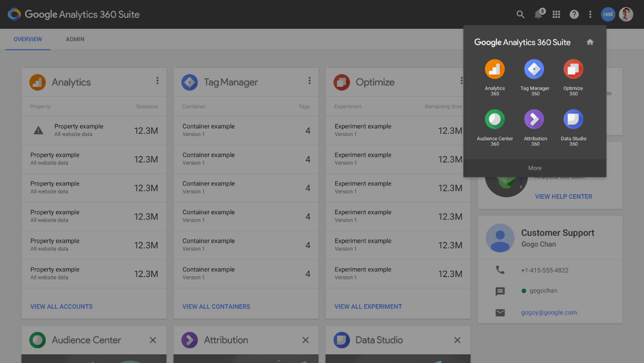Open the search icon in top bar

tap(521, 15)
